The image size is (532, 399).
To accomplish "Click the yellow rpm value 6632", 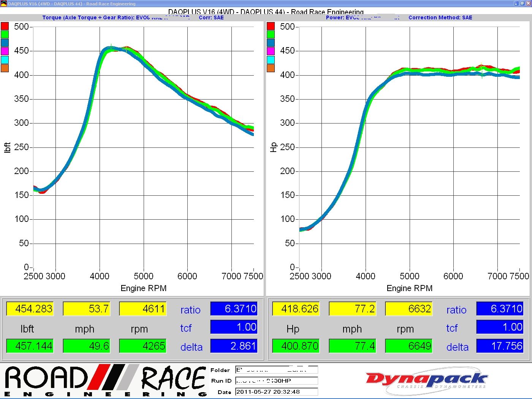I will tap(409, 309).
